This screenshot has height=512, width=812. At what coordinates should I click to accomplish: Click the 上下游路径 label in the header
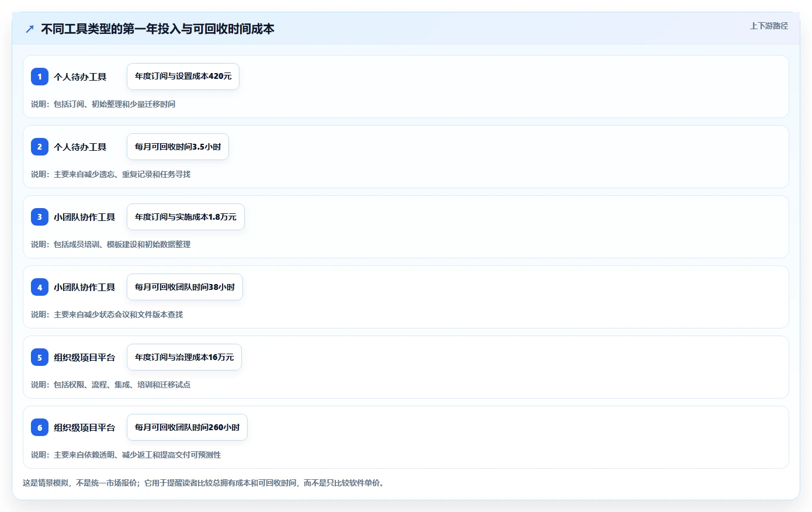tap(769, 26)
